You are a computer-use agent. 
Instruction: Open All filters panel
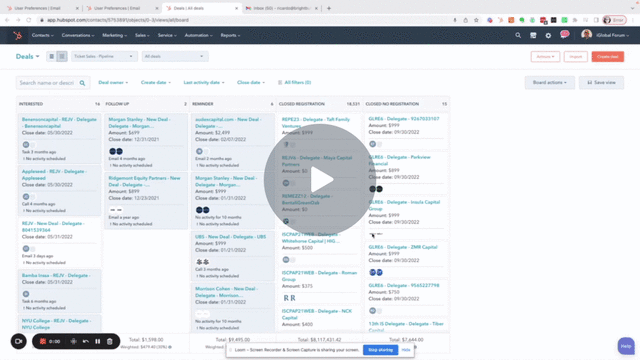point(294,82)
